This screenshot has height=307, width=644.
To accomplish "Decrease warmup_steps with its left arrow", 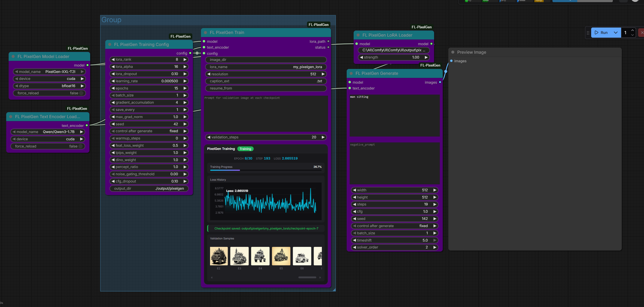I will (113, 138).
